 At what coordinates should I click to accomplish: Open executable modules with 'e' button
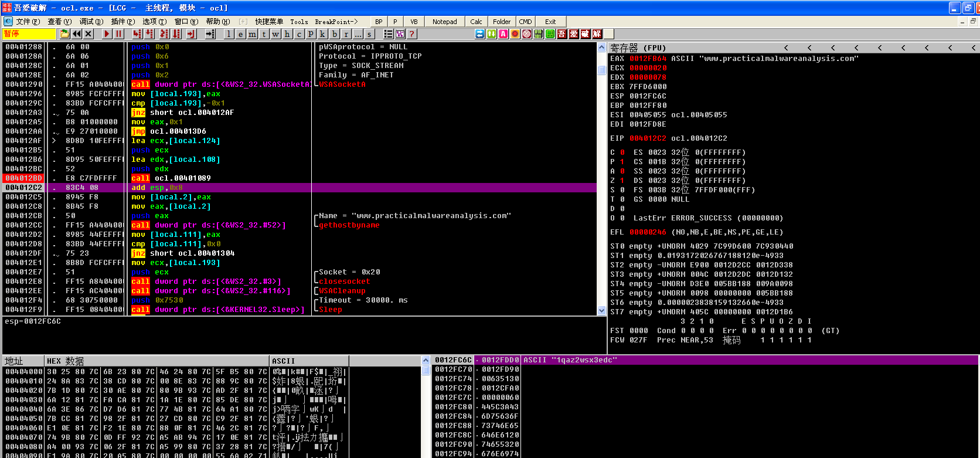click(x=240, y=34)
